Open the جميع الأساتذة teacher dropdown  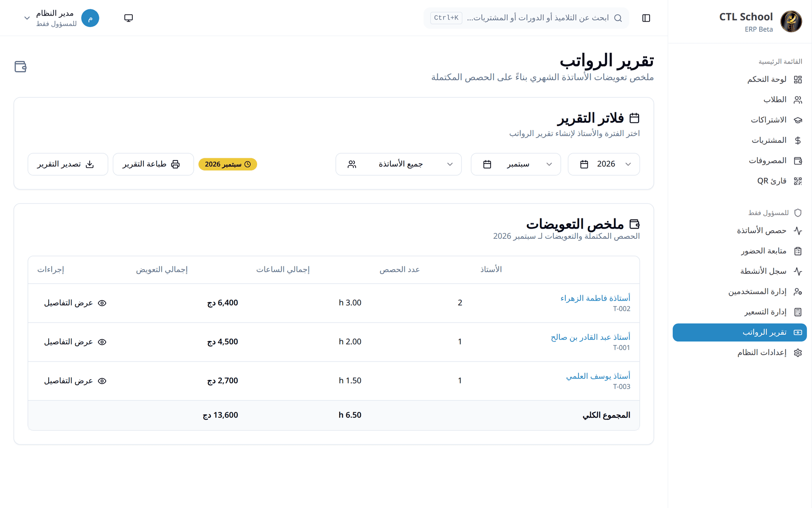coord(398,164)
